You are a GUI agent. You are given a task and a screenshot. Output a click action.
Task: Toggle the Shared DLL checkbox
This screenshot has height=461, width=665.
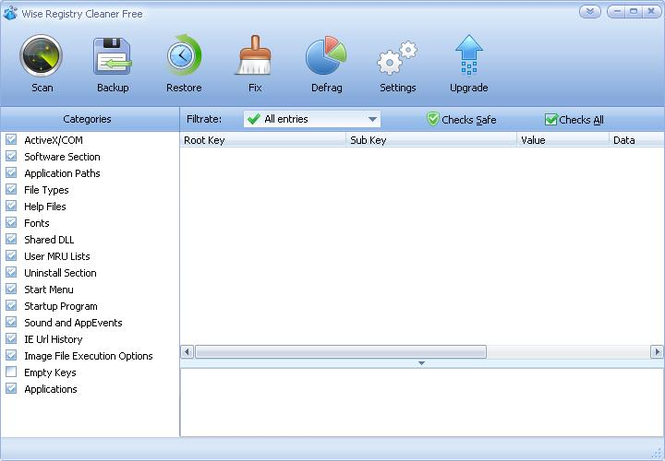[x=11, y=240]
